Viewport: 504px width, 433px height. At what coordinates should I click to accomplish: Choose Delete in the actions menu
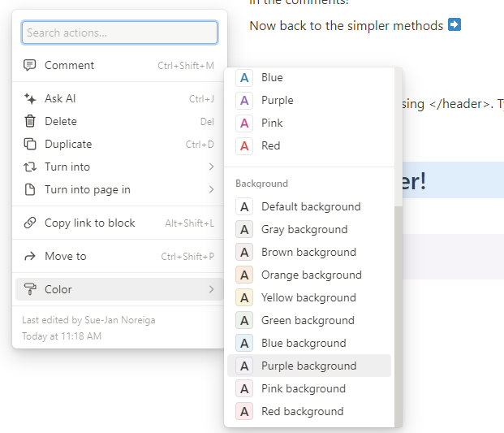(x=119, y=121)
